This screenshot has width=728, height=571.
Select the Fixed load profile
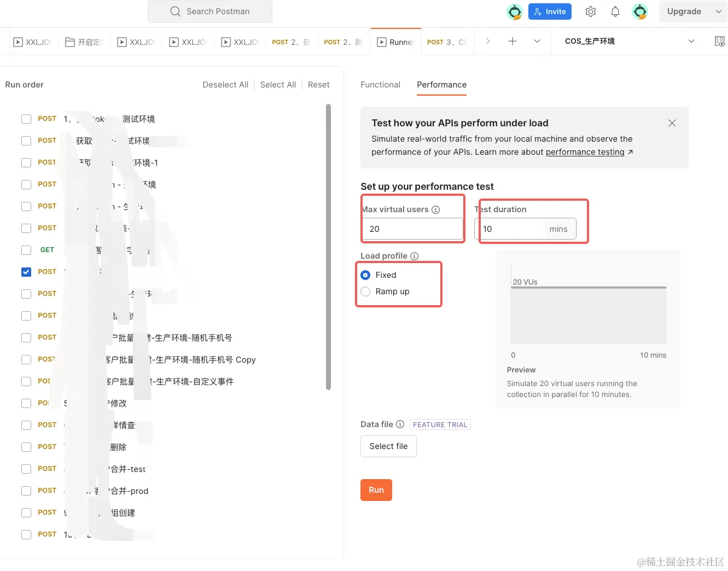[365, 275]
